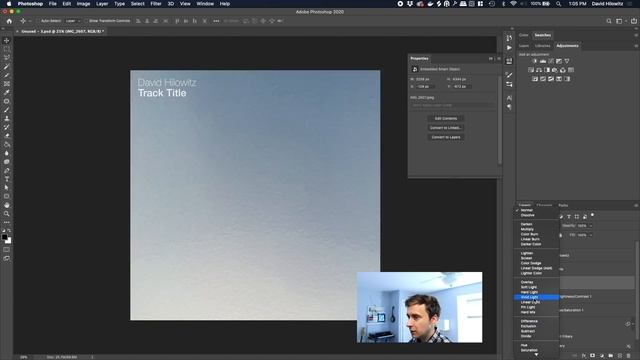Screen dimensions: 640x360
Task: Select the Magic Wand tool
Action: click(7, 67)
